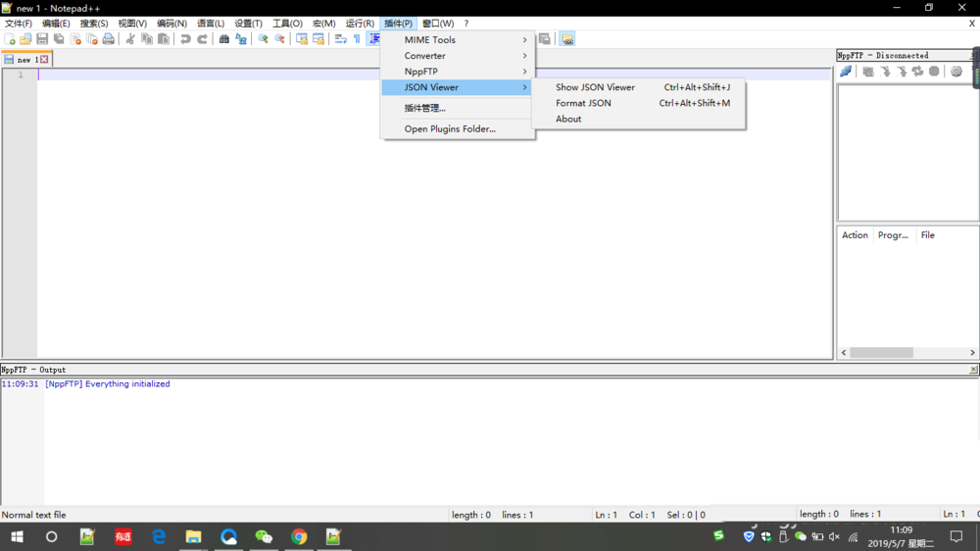
Task: Expand the Converter submenu
Action: tap(458, 56)
